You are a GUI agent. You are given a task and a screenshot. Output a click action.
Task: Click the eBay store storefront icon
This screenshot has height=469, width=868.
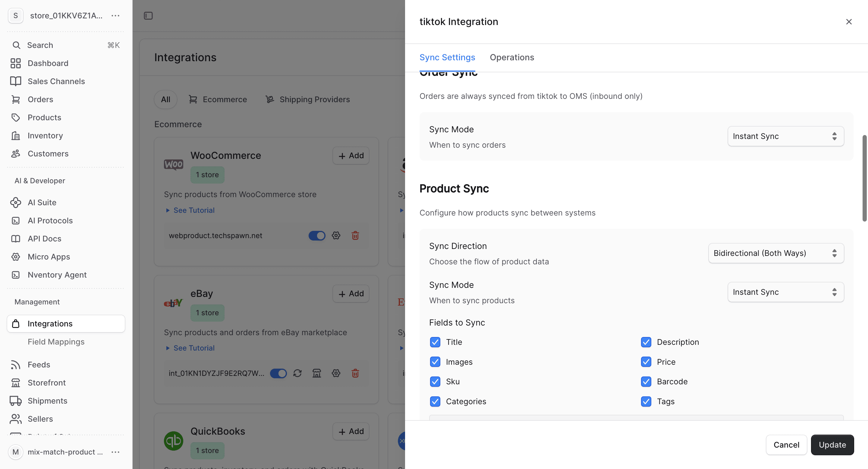pos(317,373)
